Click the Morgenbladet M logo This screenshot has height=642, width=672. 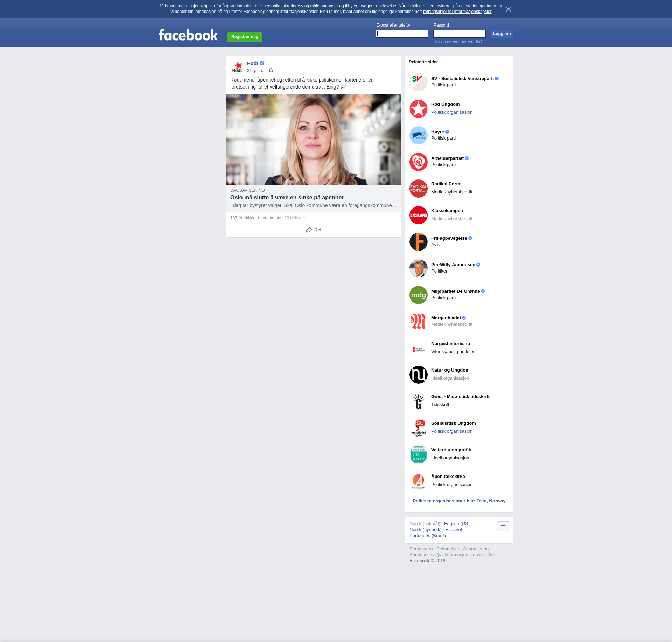click(419, 322)
